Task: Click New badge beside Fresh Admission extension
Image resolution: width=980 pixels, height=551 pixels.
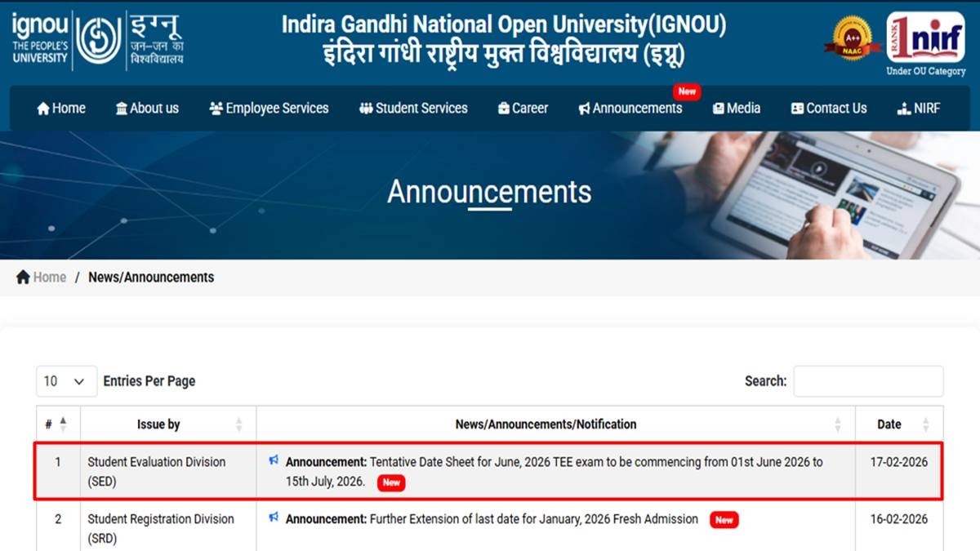Action: tap(724, 520)
